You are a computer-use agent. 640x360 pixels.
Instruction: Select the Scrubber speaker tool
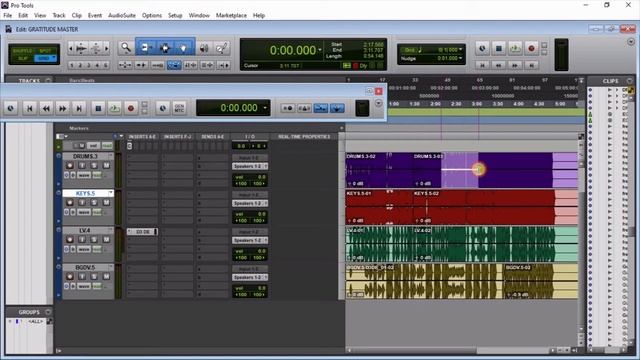(204, 48)
